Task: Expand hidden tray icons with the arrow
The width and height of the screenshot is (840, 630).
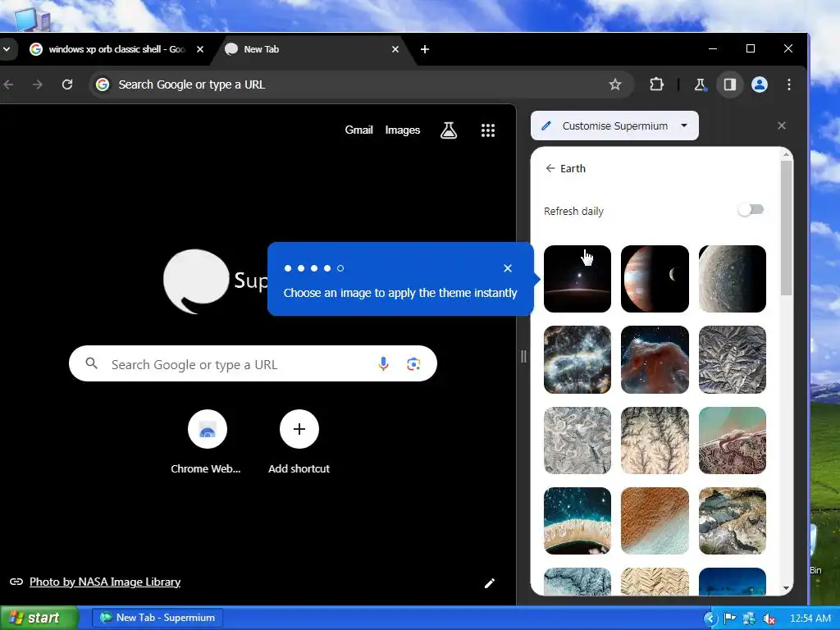Action: coord(710,619)
